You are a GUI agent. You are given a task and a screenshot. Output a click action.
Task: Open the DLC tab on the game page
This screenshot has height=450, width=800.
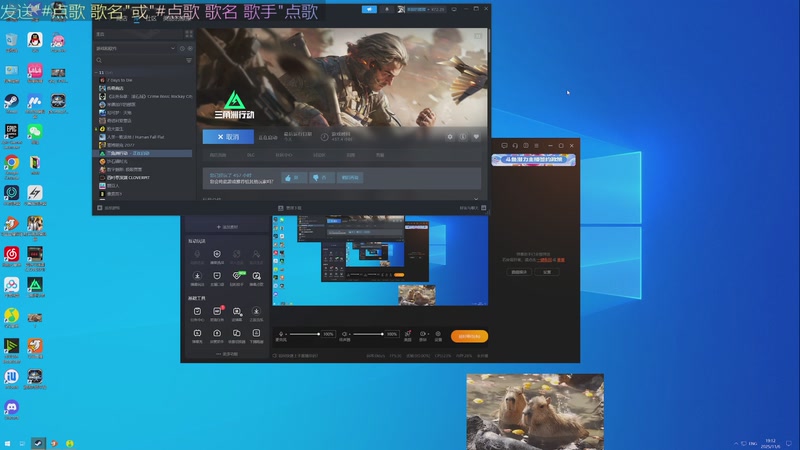251,155
